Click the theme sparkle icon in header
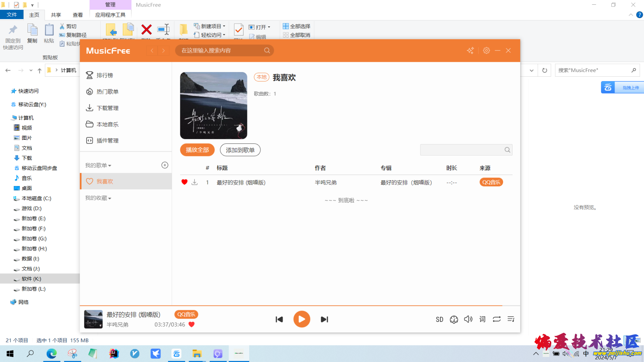 pos(470,51)
